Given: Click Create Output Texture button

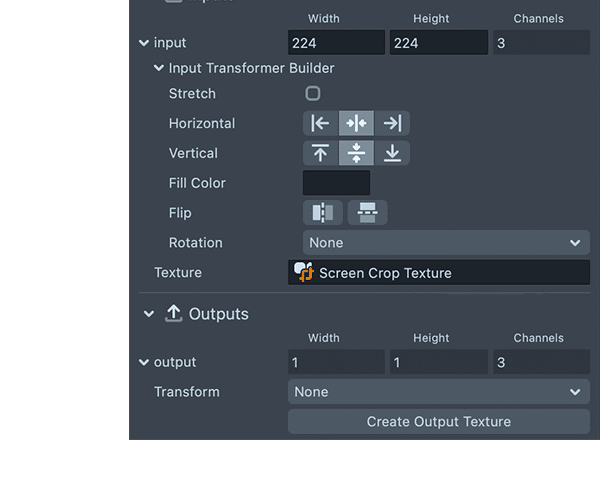Looking at the screenshot, I should 439,422.
